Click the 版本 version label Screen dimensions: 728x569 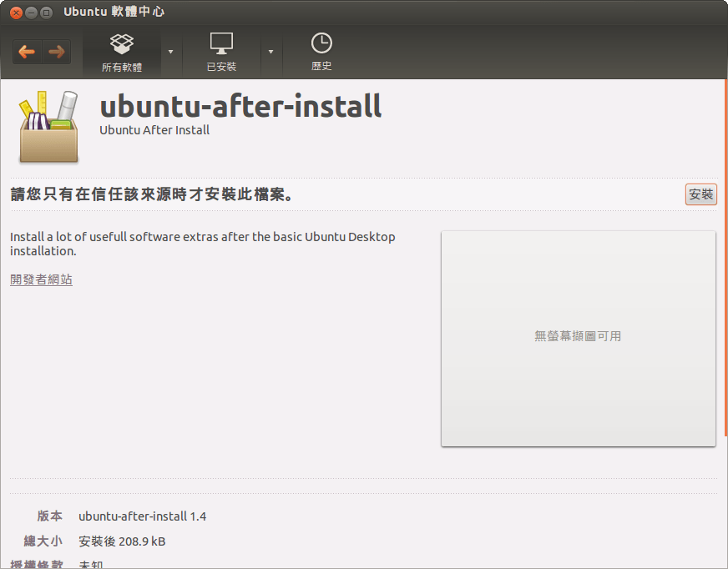coord(50,516)
